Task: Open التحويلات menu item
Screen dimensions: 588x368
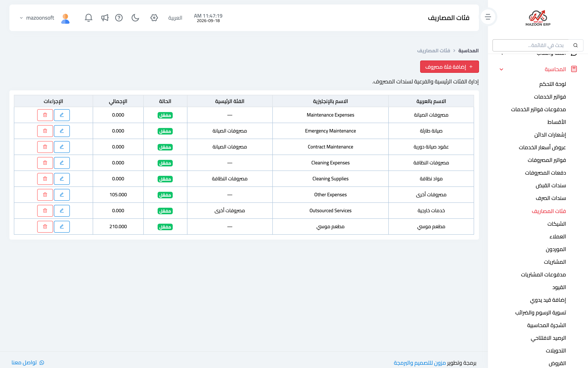Action: click(x=556, y=351)
